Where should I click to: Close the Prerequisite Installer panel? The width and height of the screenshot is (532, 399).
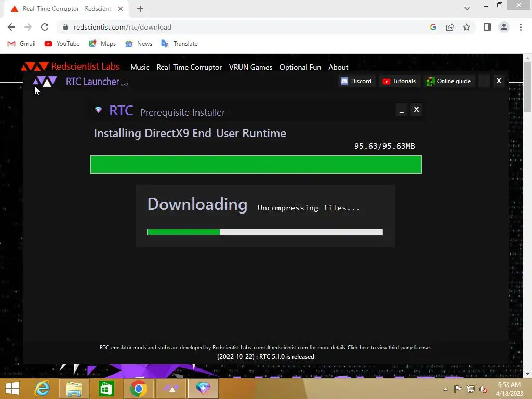click(x=416, y=109)
